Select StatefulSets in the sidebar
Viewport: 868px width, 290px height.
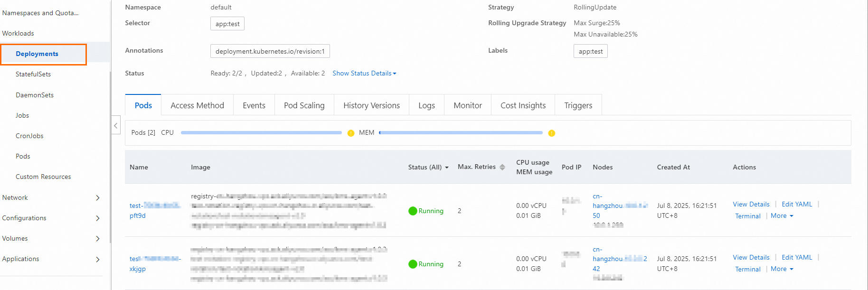tap(33, 74)
